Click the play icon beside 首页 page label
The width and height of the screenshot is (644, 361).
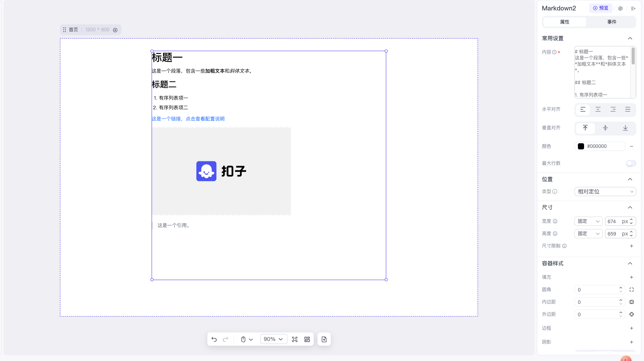tap(115, 30)
